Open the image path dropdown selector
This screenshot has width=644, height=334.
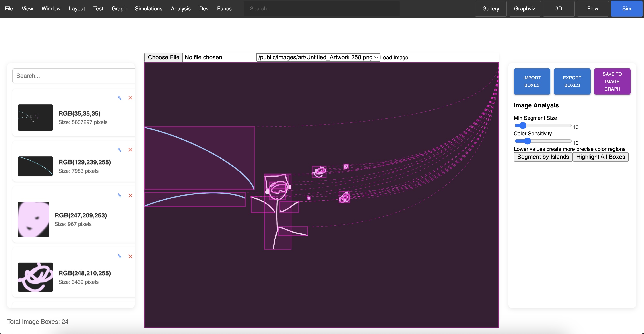318,57
